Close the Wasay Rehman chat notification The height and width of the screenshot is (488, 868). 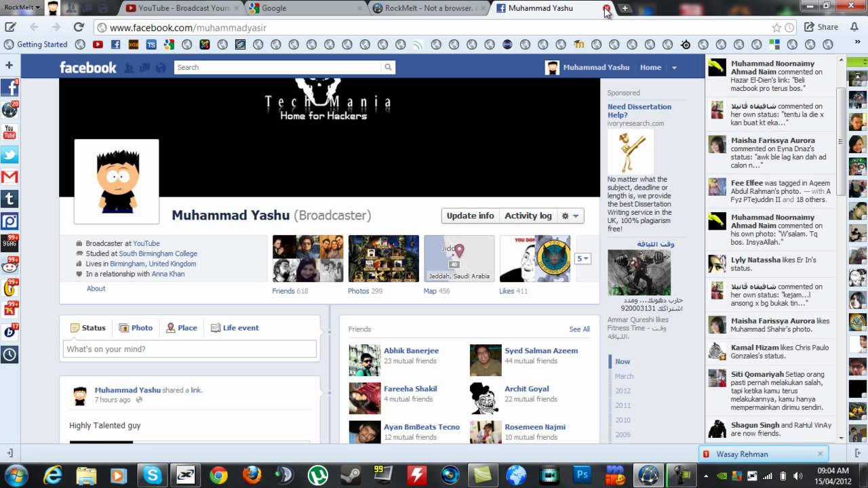coord(820,454)
